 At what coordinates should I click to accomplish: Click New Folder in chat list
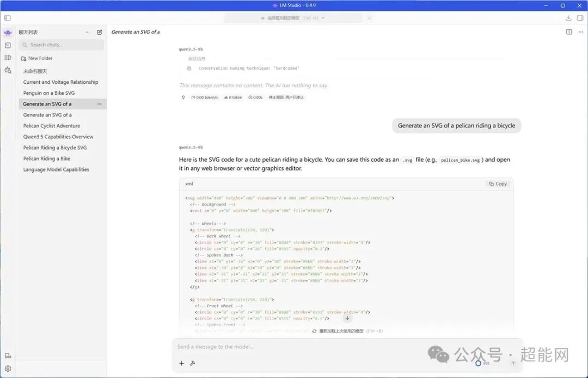coord(37,58)
